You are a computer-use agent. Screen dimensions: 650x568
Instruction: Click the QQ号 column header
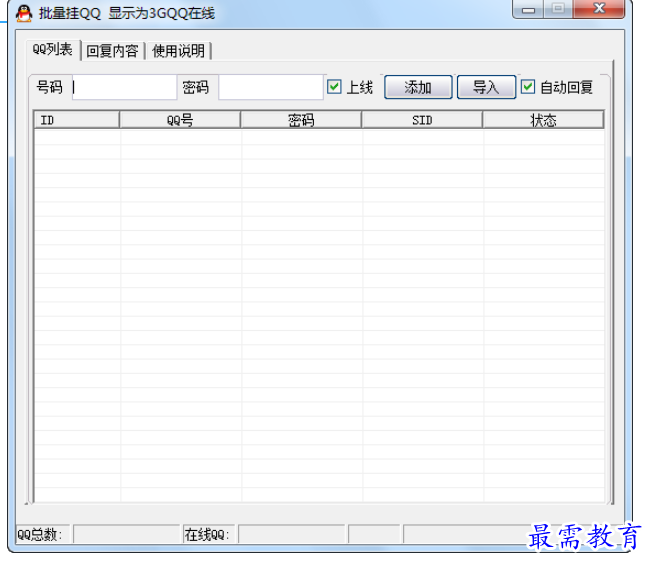click(180, 120)
